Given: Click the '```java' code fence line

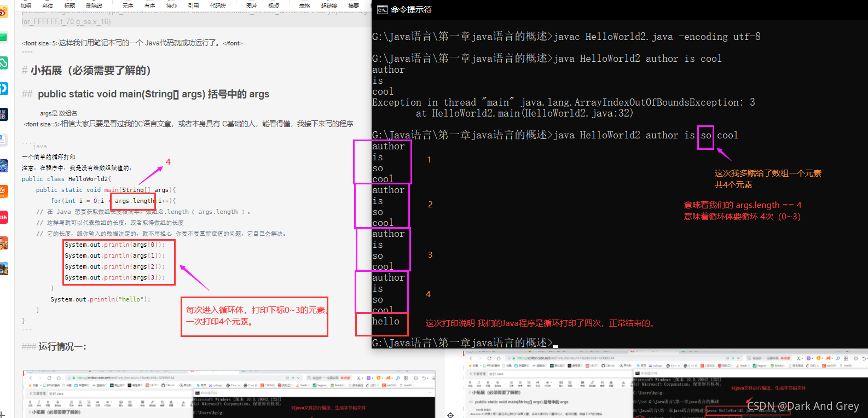Looking at the screenshot, I should click(34, 147).
